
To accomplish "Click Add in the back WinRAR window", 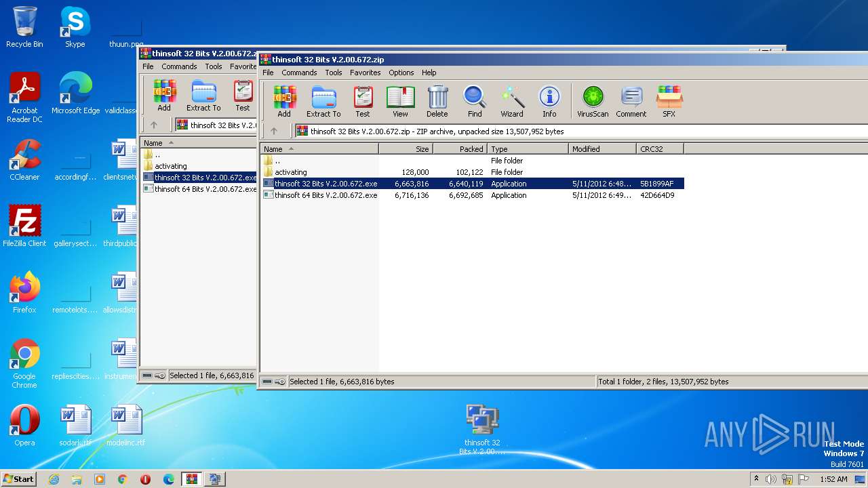I will point(164,96).
